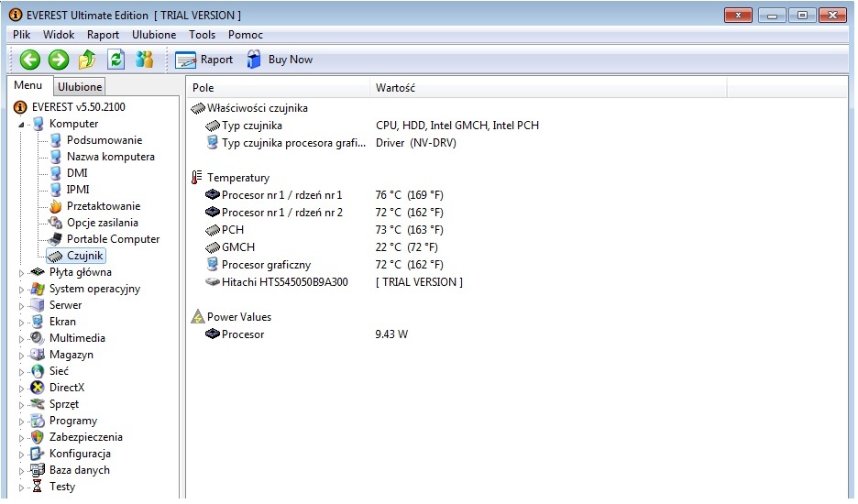
Task: Select the Podsumowanie icon in the tree
Action: (55, 140)
